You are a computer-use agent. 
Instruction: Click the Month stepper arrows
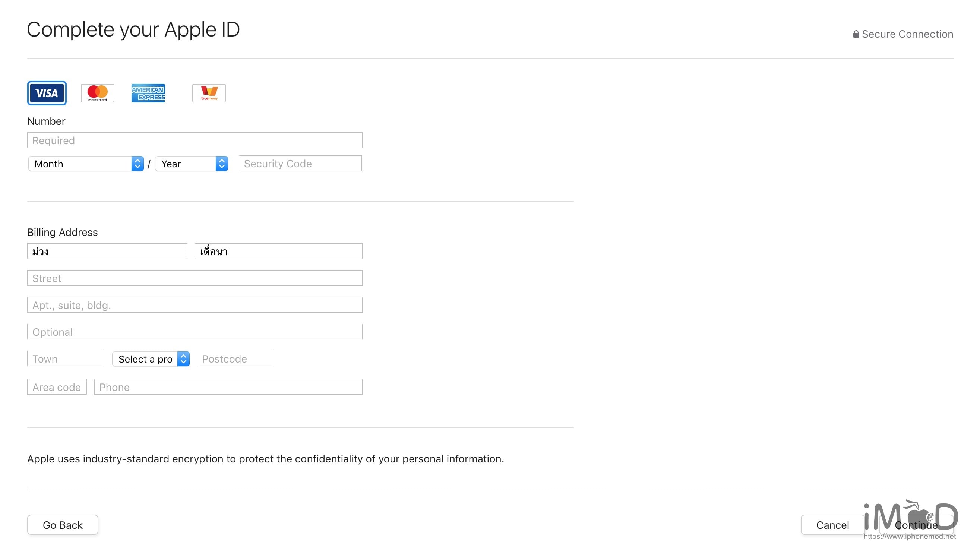(137, 164)
